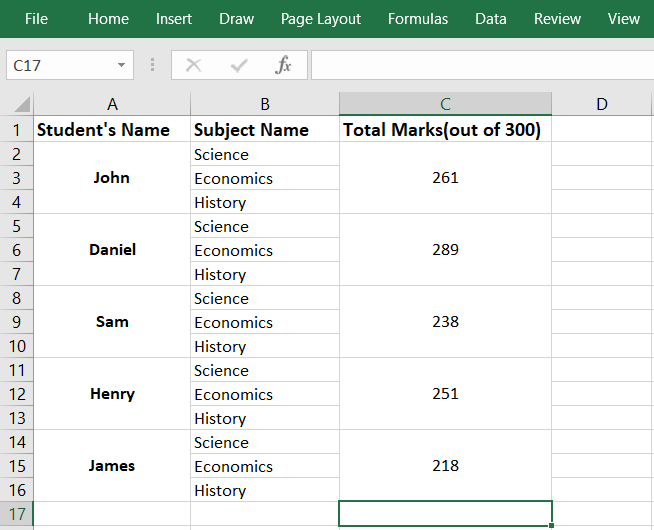Select row 17 header
This screenshot has width=654, height=530.
tap(17, 514)
